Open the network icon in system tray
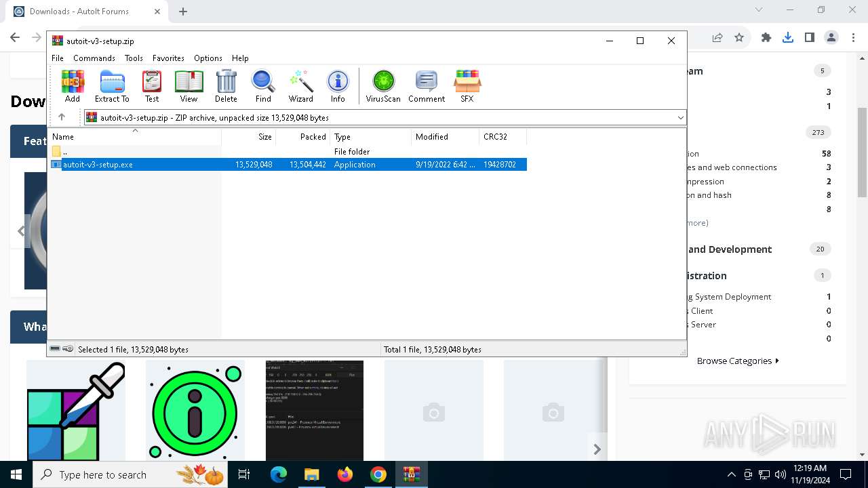The width and height of the screenshot is (868, 488). point(764,474)
